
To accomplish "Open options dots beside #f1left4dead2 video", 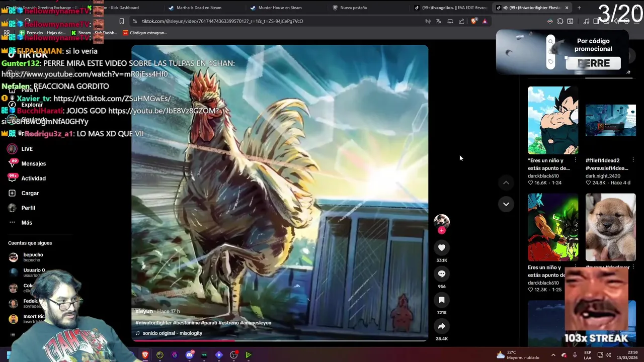I will [633, 160].
